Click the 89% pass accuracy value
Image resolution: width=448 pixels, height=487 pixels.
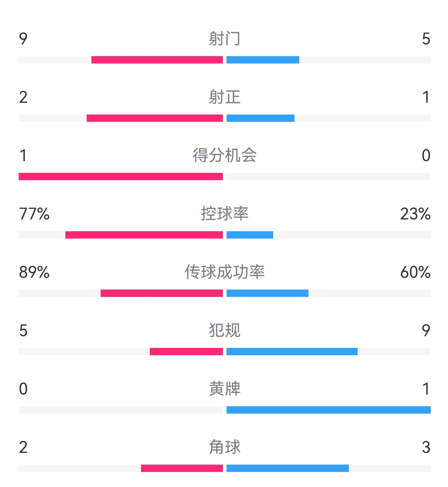(34, 272)
